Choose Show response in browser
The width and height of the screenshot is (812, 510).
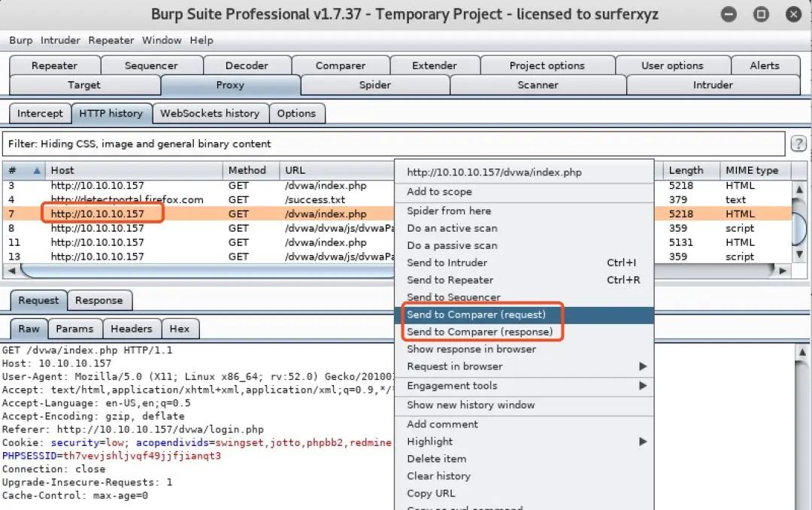click(524, 349)
